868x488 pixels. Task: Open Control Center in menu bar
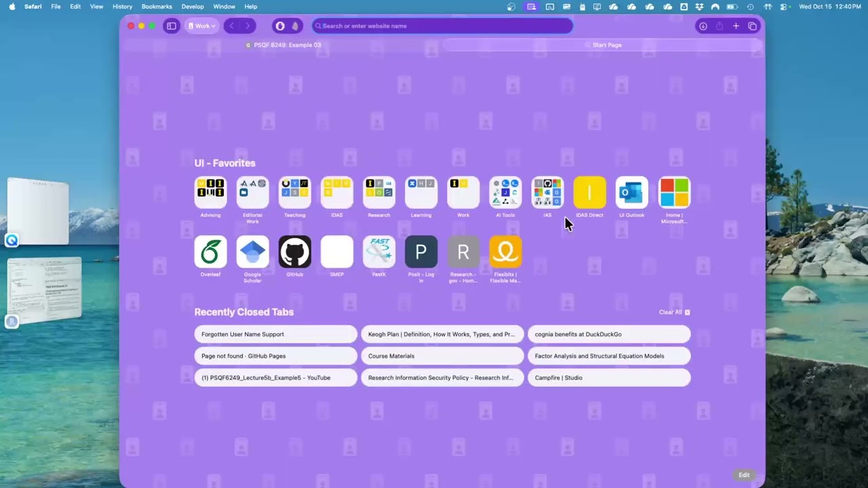click(x=784, y=7)
